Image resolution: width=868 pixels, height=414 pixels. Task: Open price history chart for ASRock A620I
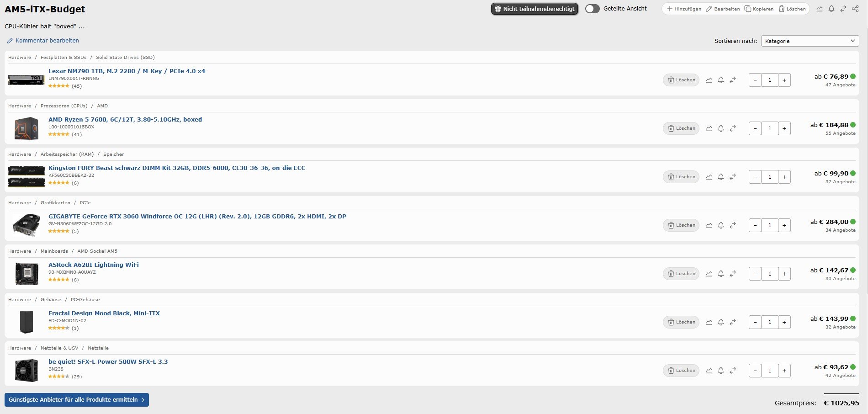(x=709, y=274)
